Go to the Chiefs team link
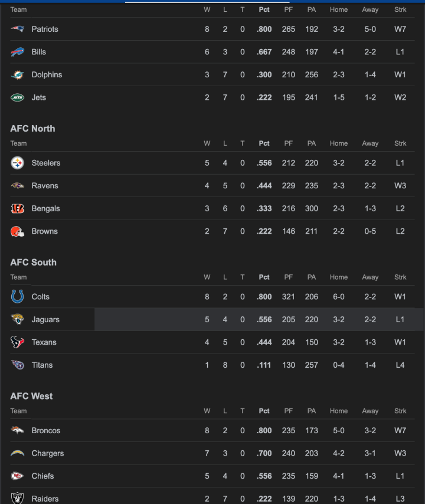The image size is (425, 504). 42,476
